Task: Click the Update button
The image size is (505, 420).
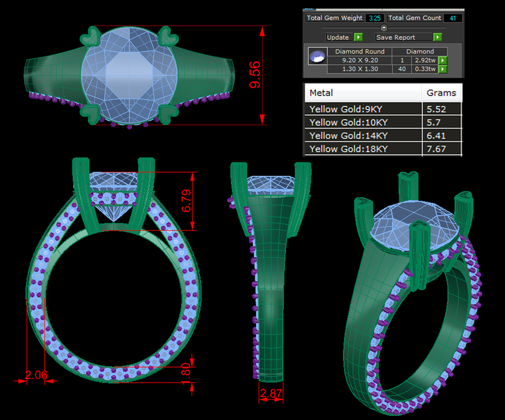Action: 339,37
